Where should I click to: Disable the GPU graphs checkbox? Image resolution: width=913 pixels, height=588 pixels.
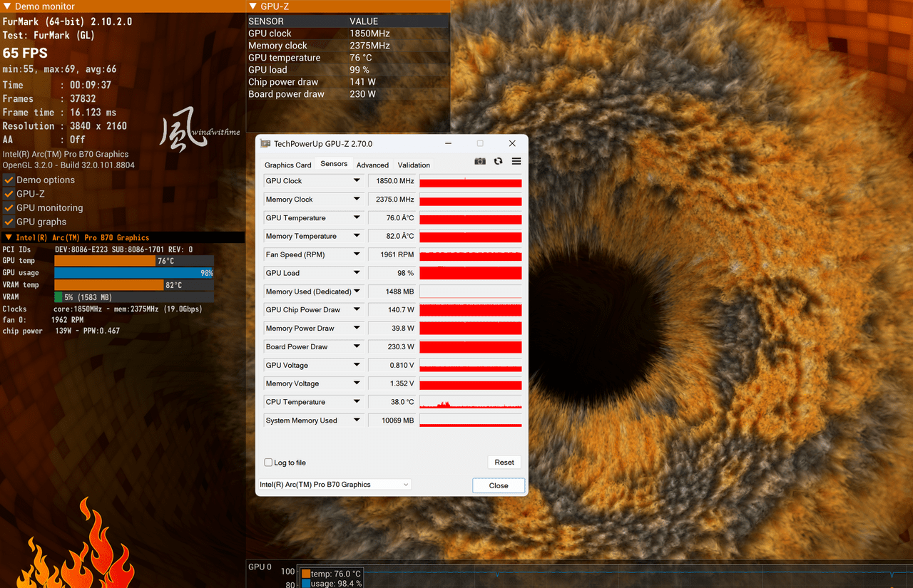click(9, 222)
